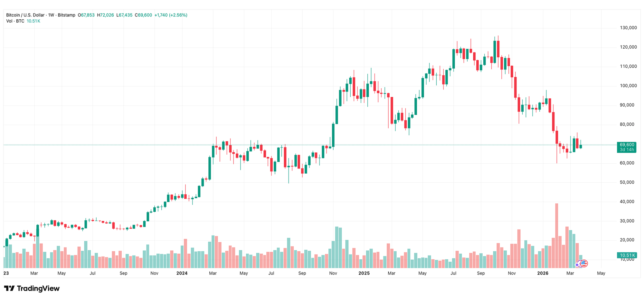
Task: Click the 10.51K volume label on the axis
Action: pyautogui.click(x=627, y=256)
